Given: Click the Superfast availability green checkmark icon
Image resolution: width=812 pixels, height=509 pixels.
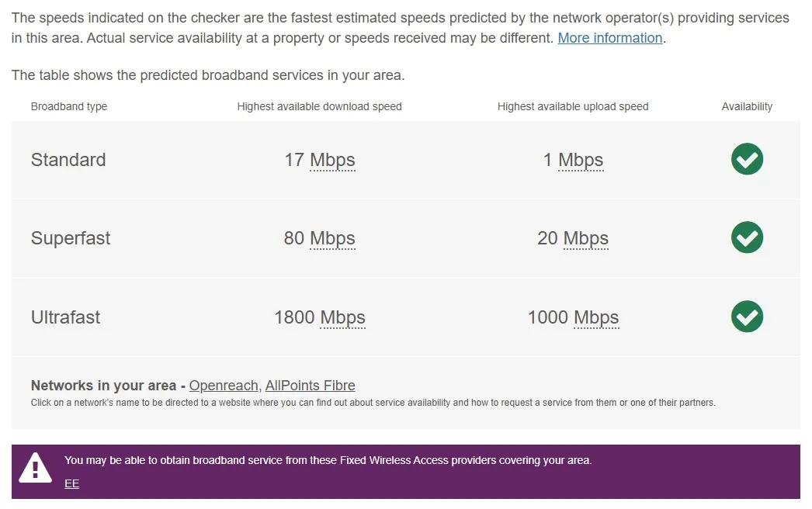Looking at the screenshot, I should pyautogui.click(x=747, y=237).
